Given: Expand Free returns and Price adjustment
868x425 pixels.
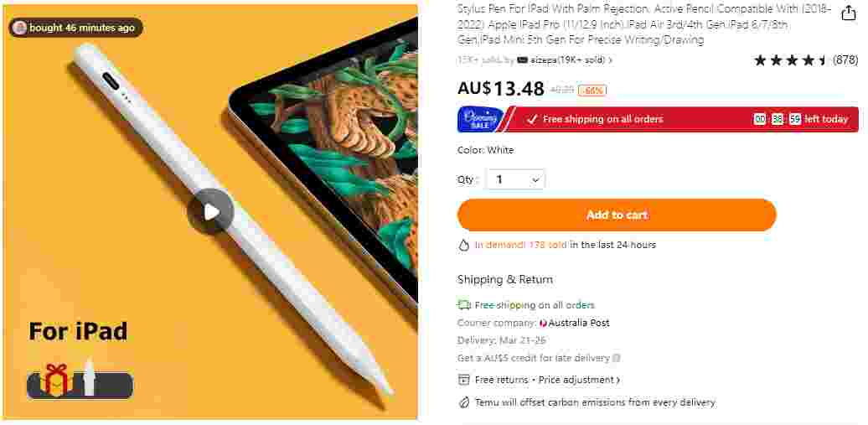Looking at the screenshot, I should tap(547, 380).
